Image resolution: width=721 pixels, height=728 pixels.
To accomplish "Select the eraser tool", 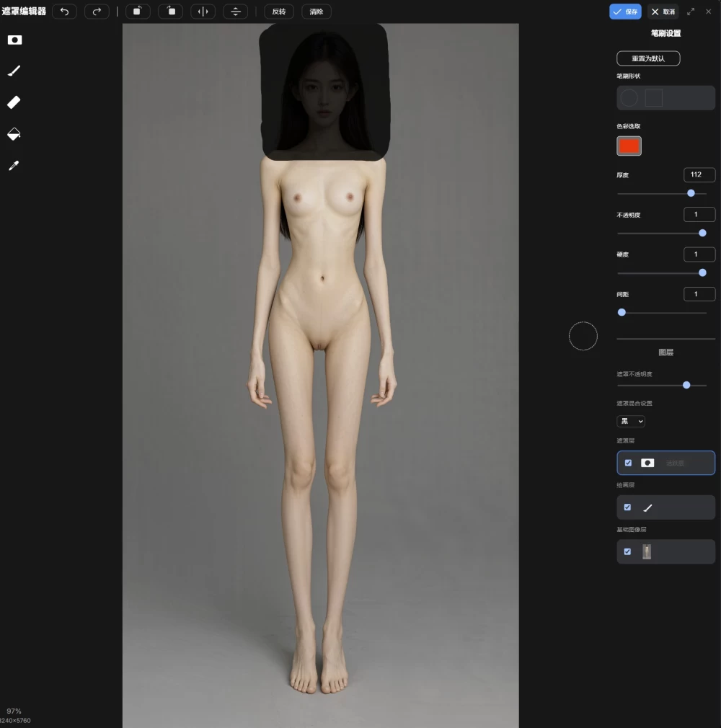I will [14, 102].
